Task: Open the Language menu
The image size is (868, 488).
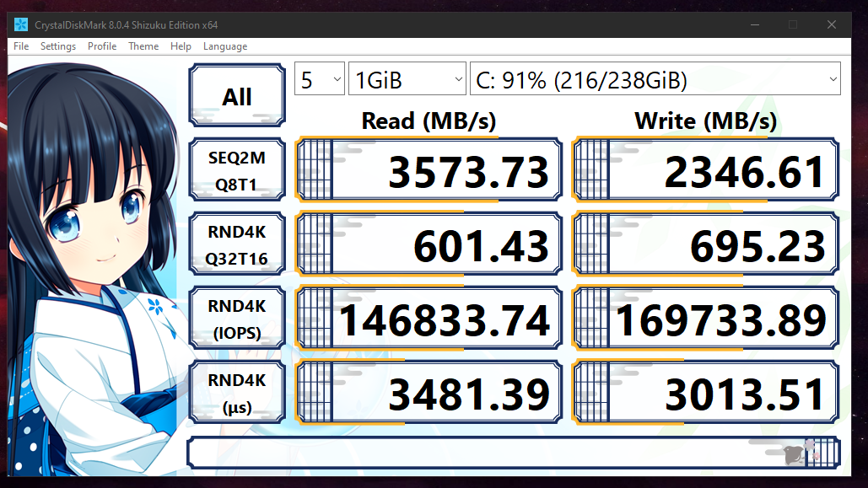Action: click(224, 46)
